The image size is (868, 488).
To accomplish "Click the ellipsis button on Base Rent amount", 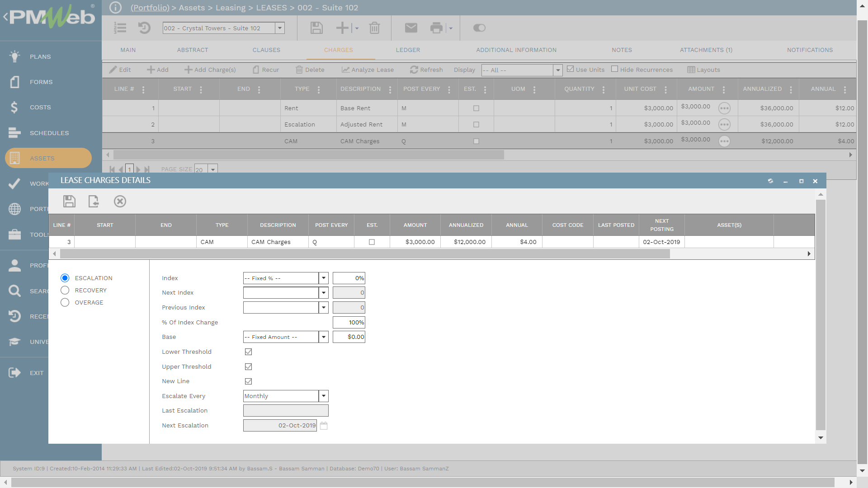I will tap(724, 108).
